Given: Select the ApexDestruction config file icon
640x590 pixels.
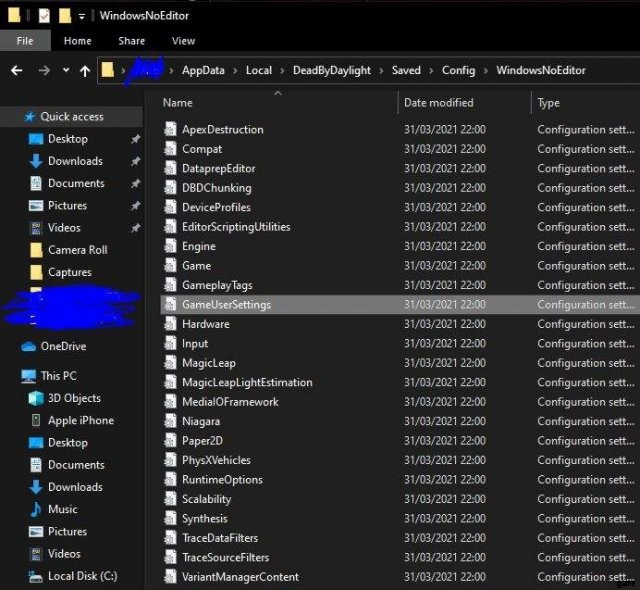Looking at the screenshot, I should tap(170, 129).
